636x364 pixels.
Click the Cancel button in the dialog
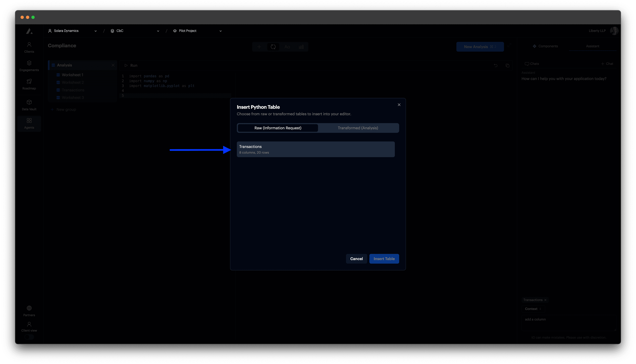(356, 258)
